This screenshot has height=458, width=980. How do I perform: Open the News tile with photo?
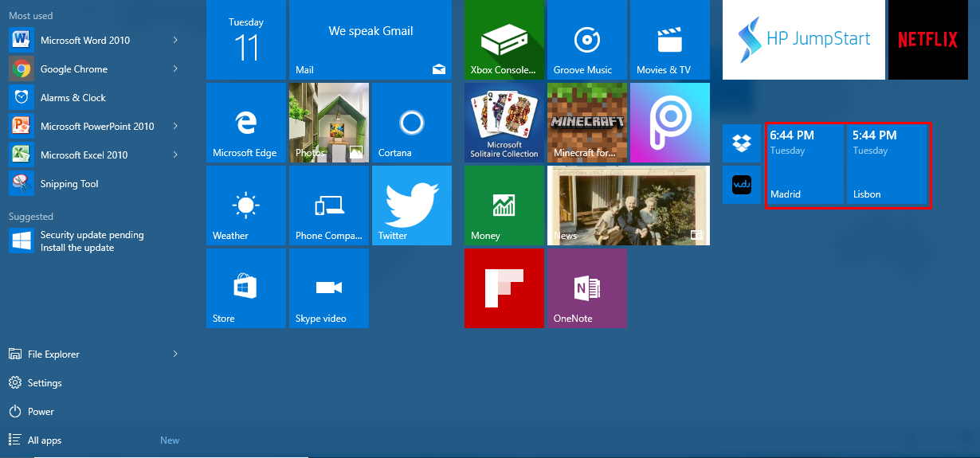tap(629, 206)
